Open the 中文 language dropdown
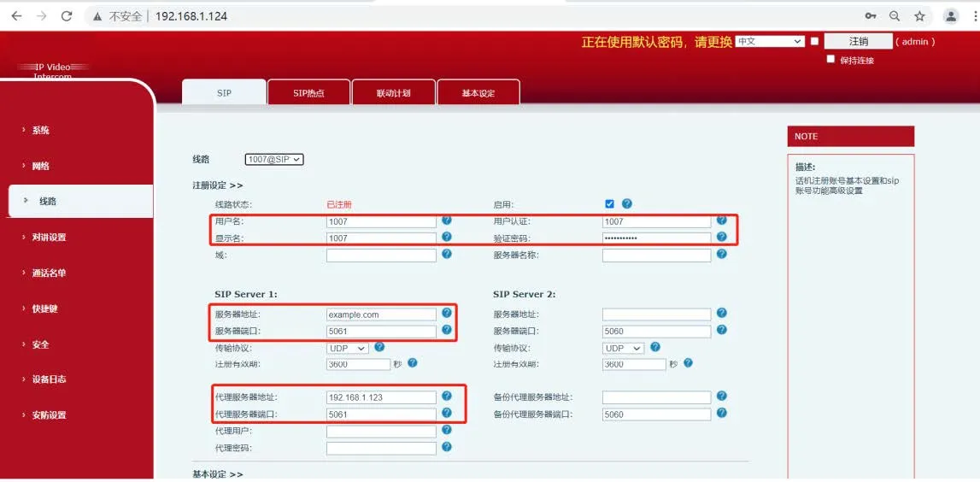The image size is (980, 482). pyautogui.click(x=770, y=41)
